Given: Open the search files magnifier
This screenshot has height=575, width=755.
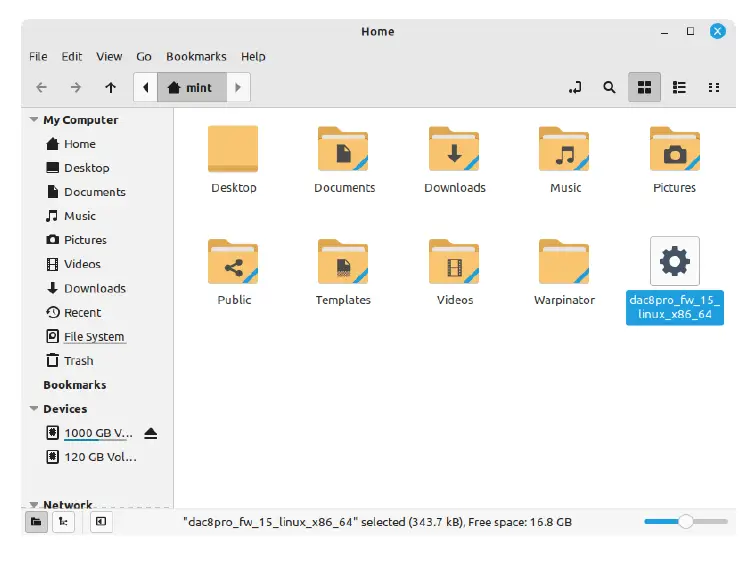Looking at the screenshot, I should (609, 88).
